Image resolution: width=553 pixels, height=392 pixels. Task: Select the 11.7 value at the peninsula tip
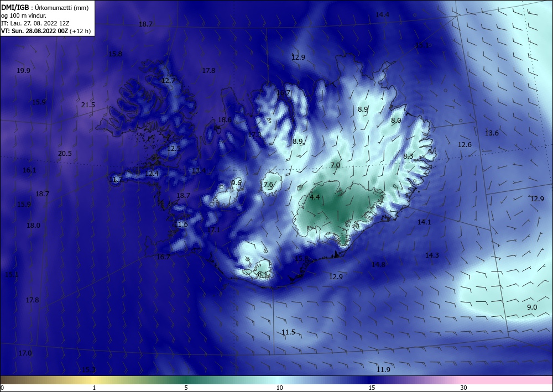point(116,180)
